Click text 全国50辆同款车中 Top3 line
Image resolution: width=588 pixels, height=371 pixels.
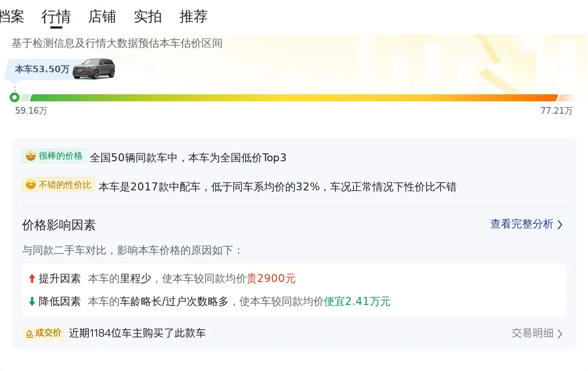(188, 158)
